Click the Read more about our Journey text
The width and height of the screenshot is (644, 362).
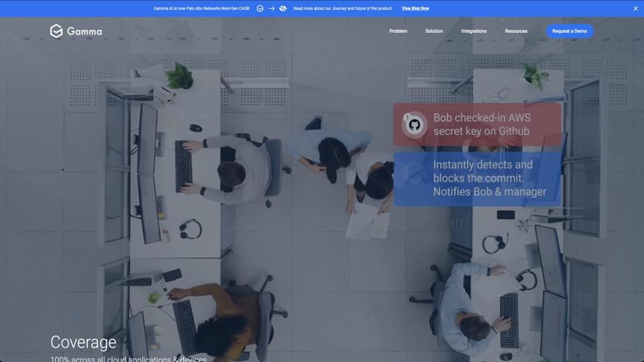[342, 9]
